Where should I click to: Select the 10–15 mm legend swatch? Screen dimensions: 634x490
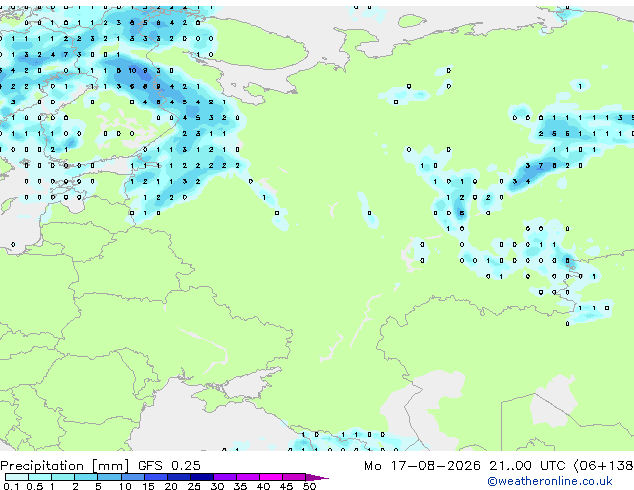(x=132, y=477)
